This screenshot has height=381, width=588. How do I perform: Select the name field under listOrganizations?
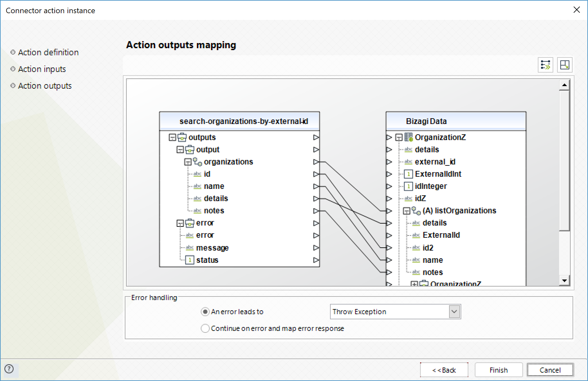tap(432, 260)
